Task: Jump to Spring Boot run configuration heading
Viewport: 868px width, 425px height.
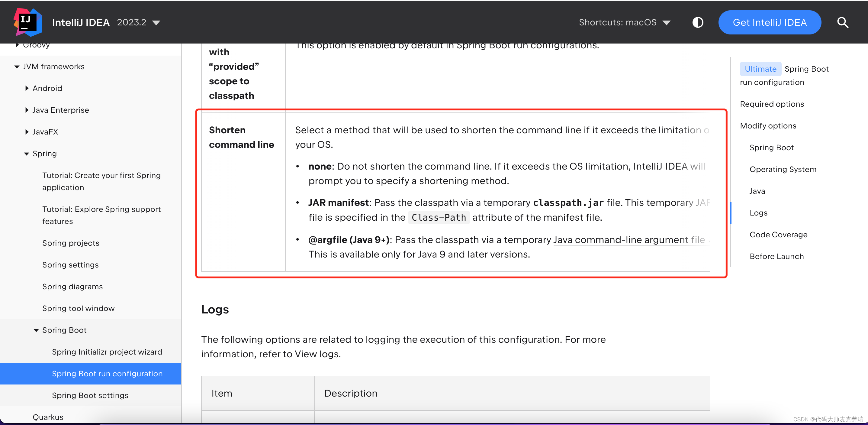Action: coord(784,76)
